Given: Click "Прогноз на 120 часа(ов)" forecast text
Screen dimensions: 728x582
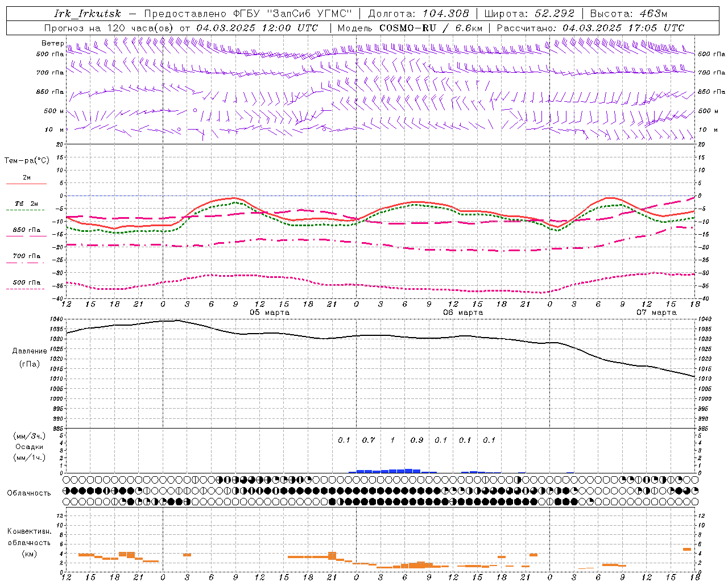Looking at the screenshot, I should (110, 28).
